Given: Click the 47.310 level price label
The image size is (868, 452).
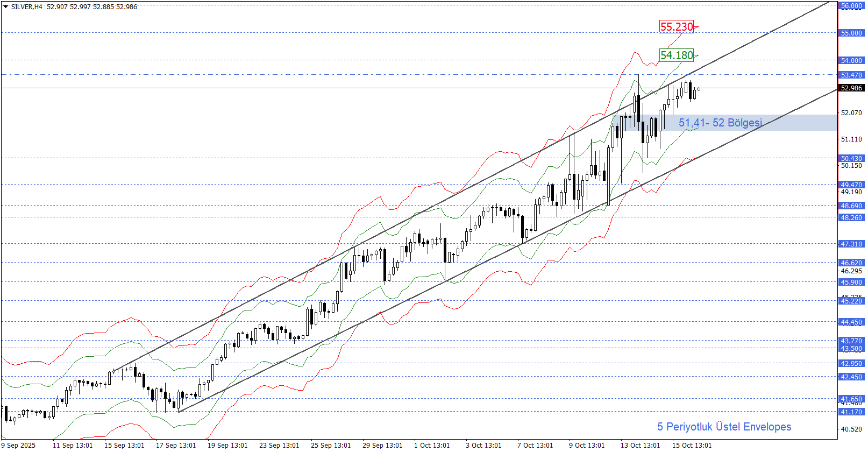Looking at the screenshot, I should tap(851, 244).
